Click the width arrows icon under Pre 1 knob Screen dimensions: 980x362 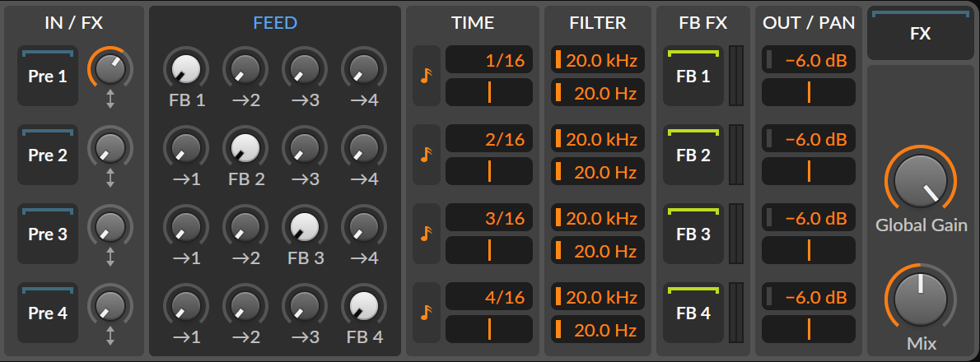tap(110, 100)
